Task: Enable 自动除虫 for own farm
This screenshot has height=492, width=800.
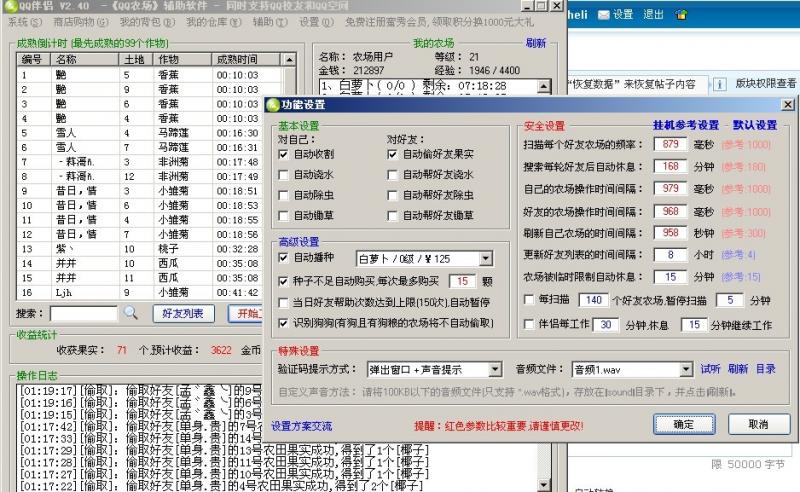Action: 284,195
